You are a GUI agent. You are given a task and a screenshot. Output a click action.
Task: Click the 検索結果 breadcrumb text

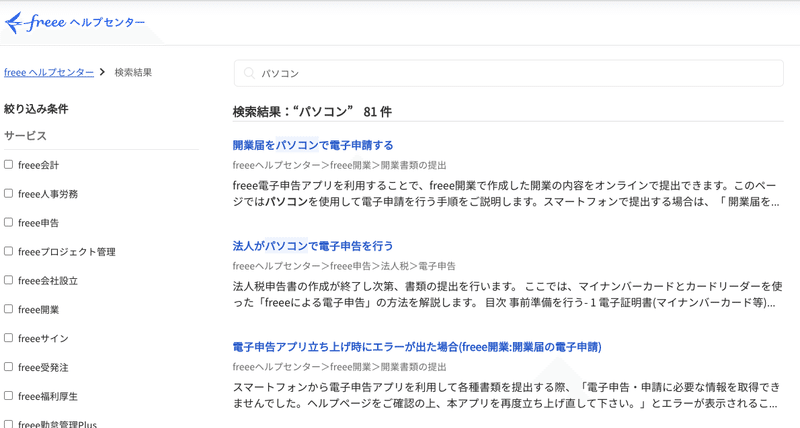coord(133,72)
